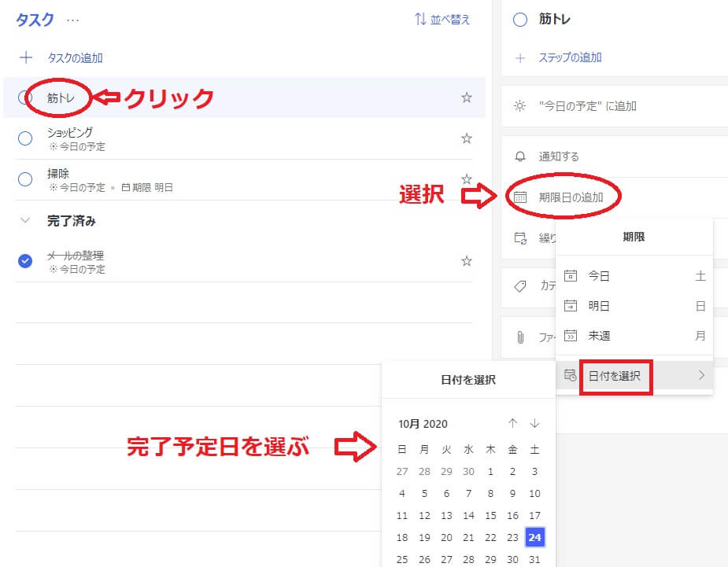The width and height of the screenshot is (728, 567).
Task: Pick October 24 in the calendar
Action: (x=535, y=538)
